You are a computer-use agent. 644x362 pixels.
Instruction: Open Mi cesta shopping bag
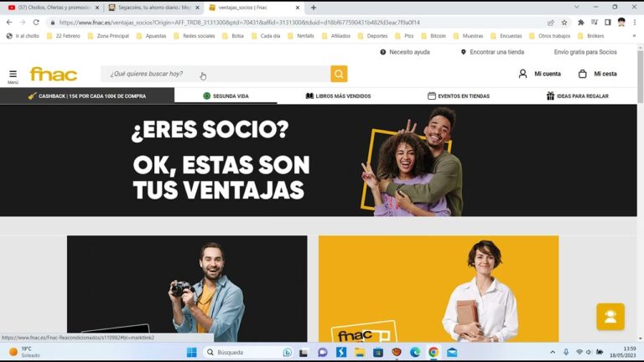point(583,74)
